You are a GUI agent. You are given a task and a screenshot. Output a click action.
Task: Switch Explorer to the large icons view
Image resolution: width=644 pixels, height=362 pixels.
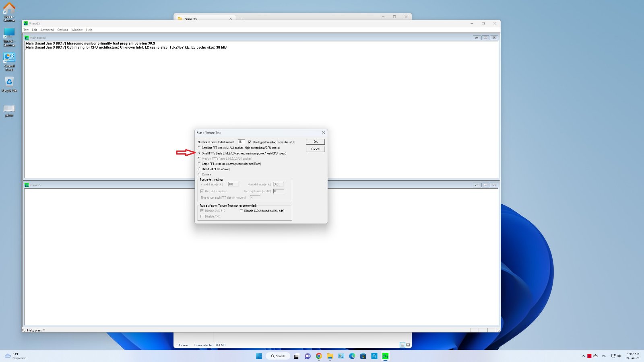tap(408, 345)
